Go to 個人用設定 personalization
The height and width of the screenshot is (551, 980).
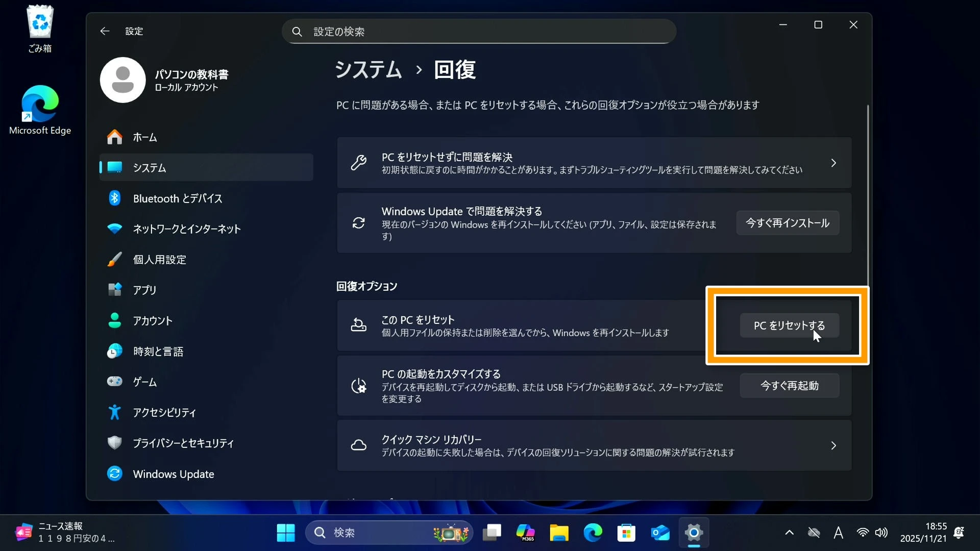click(159, 260)
